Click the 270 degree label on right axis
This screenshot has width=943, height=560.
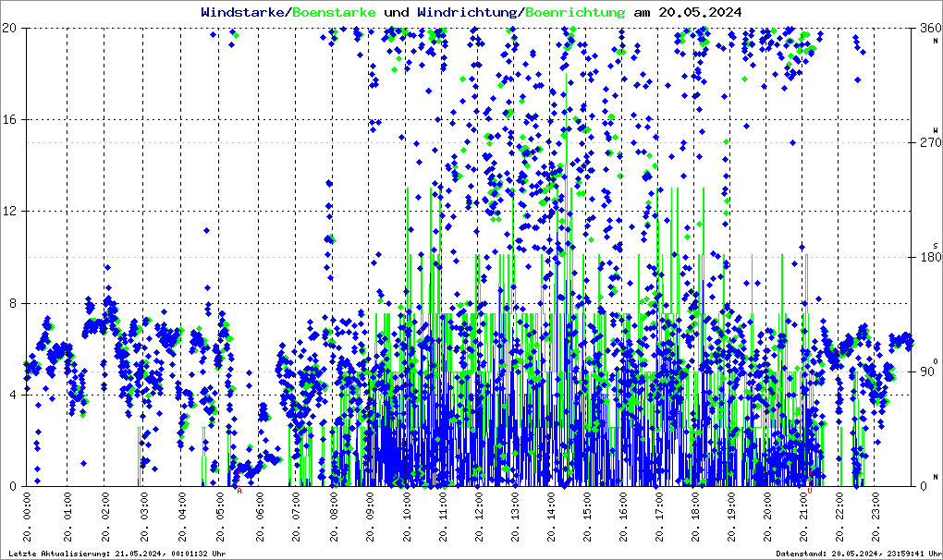pyautogui.click(x=927, y=142)
